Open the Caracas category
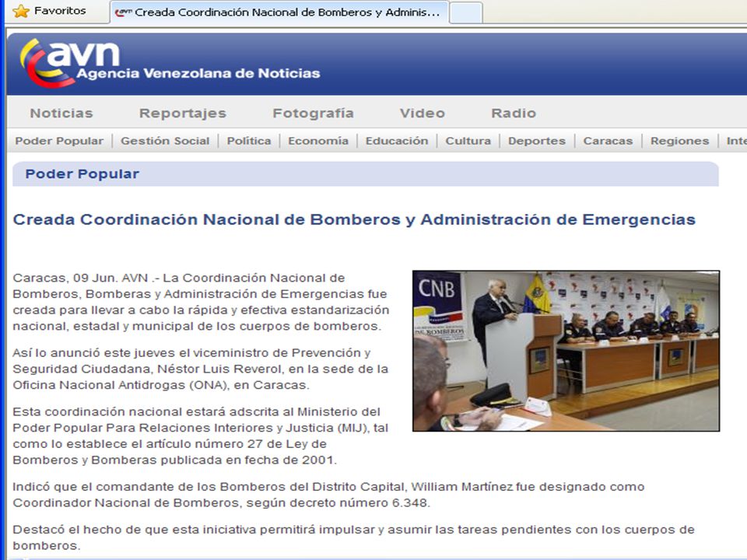Viewport: 747px width, 560px height. (x=608, y=141)
